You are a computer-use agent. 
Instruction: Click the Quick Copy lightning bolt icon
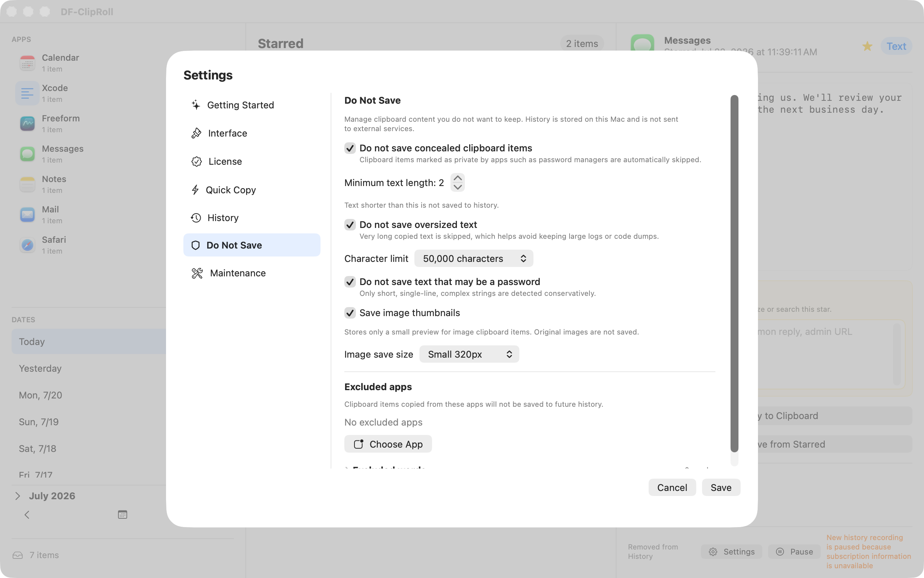pos(195,190)
